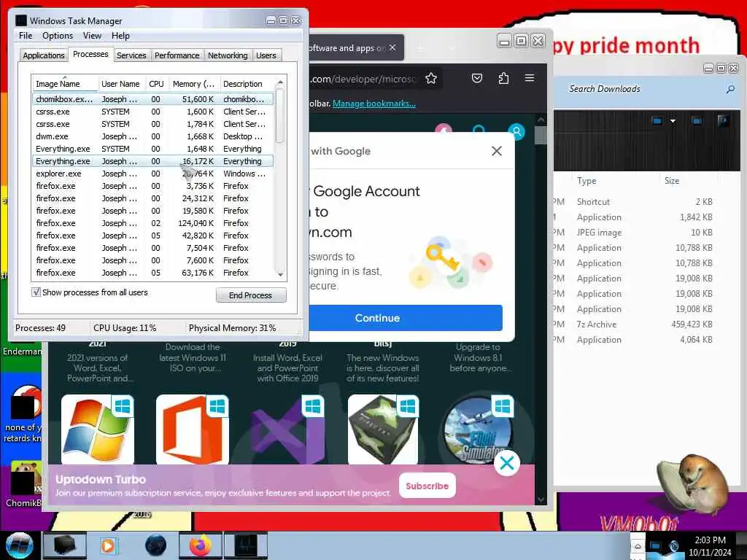Close the Uptodown browser tab
This screenshot has width=747, height=560.
coord(392,47)
